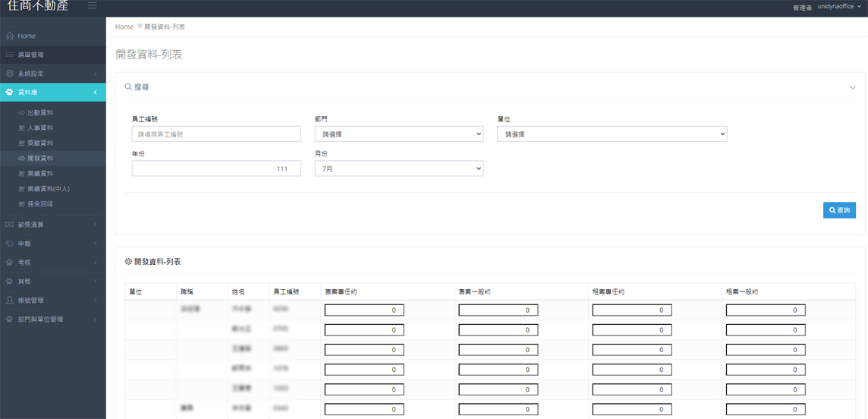Open the 部門 dropdown
868x419 pixels.
click(x=398, y=134)
